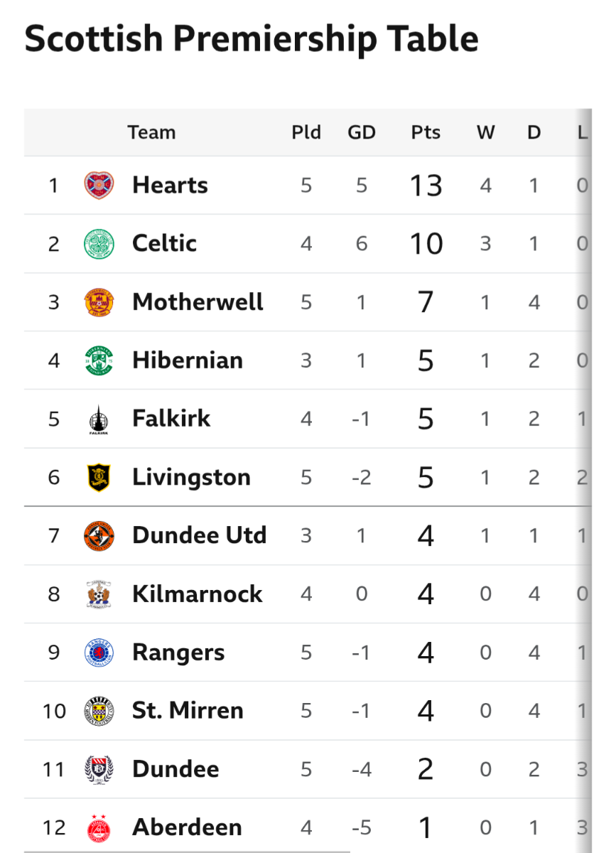Click the Dundee Utd club badge
Viewport: 616px width, 853px height.
click(99, 535)
